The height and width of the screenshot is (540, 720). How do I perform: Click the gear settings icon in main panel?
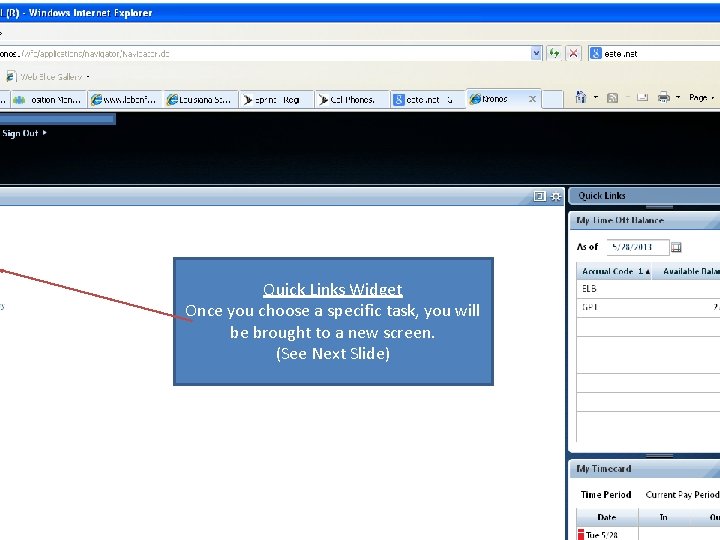tap(556, 197)
